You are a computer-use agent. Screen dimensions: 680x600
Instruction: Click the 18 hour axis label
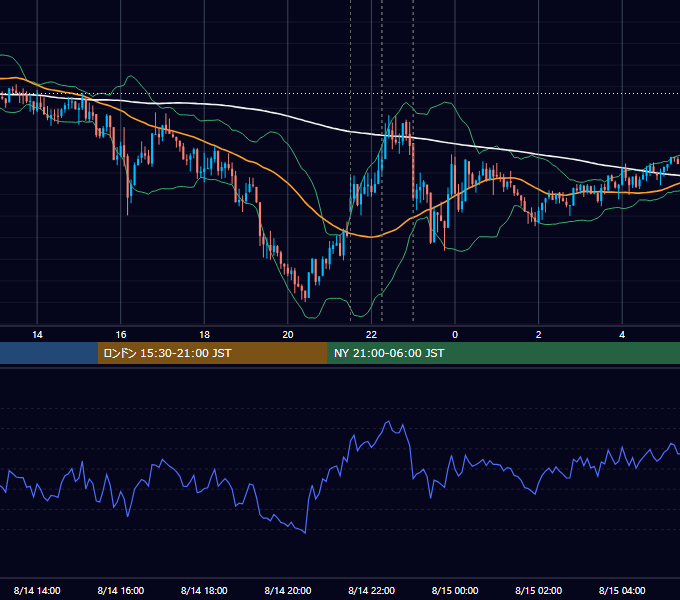pos(204,334)
